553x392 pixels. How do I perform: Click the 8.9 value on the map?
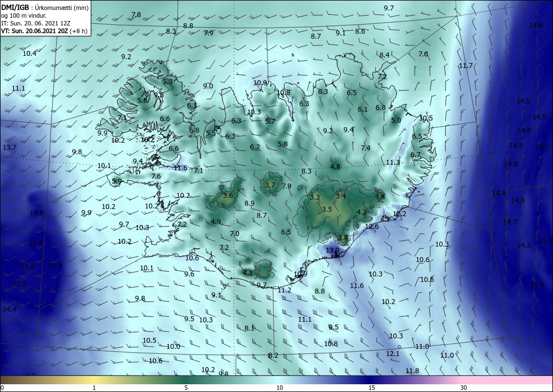tap(249, 203)
